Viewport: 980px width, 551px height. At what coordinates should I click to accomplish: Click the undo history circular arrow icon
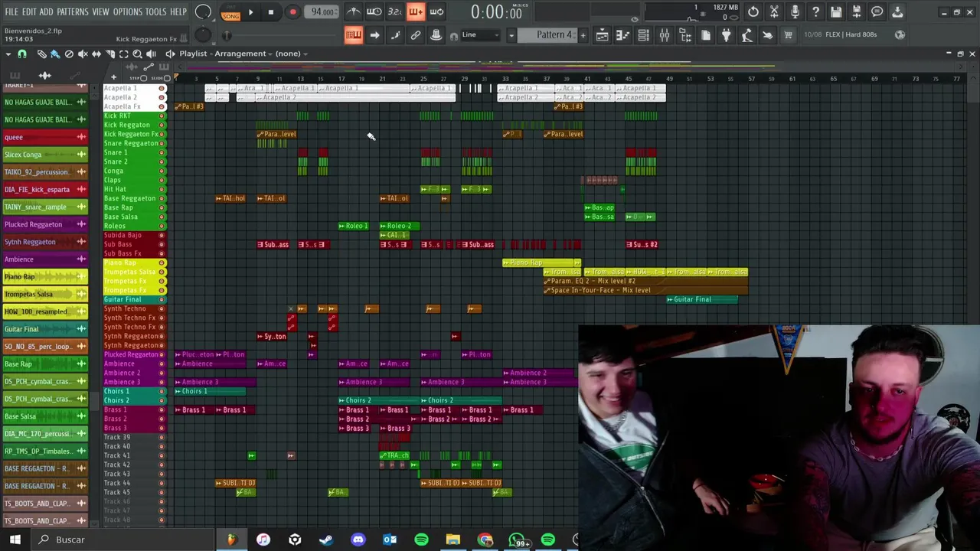pyautogui.click(x=753, y=11)
